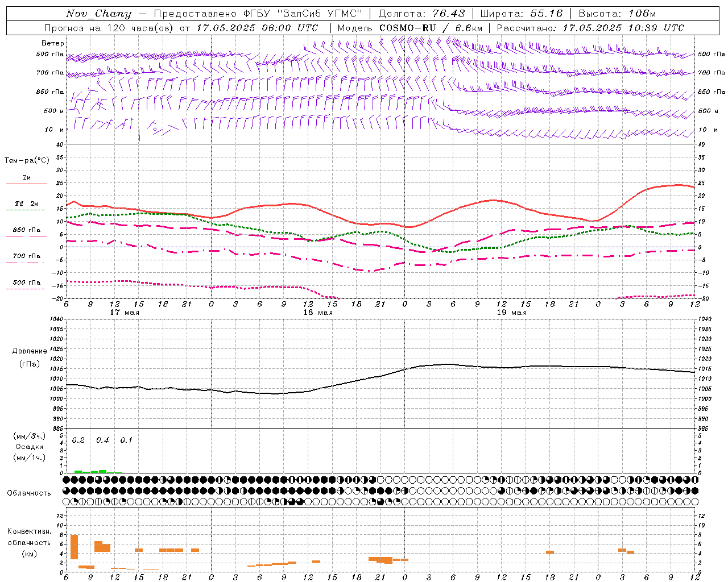728x582 pixels.
Task: Click 'Прогноз на 120 часа(ов)' forecast header
Action: (110, 28)
